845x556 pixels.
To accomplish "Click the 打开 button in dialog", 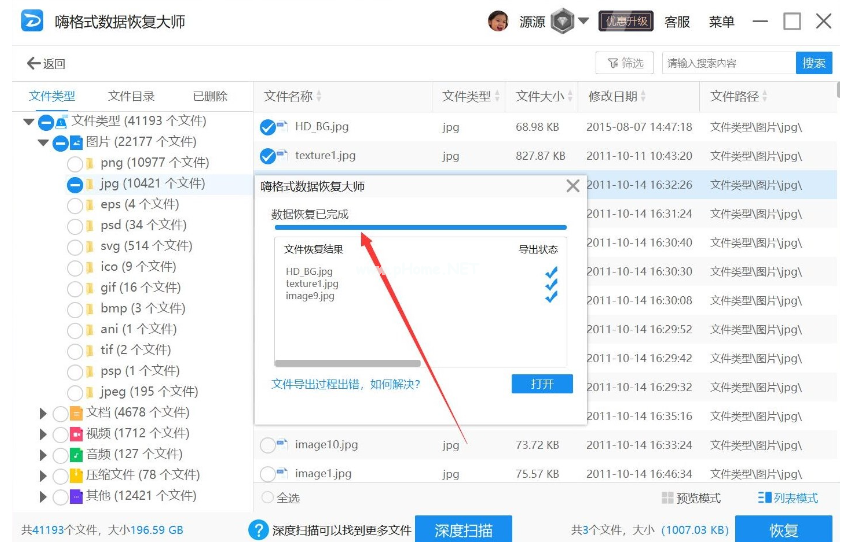I will tap(541, 384).
